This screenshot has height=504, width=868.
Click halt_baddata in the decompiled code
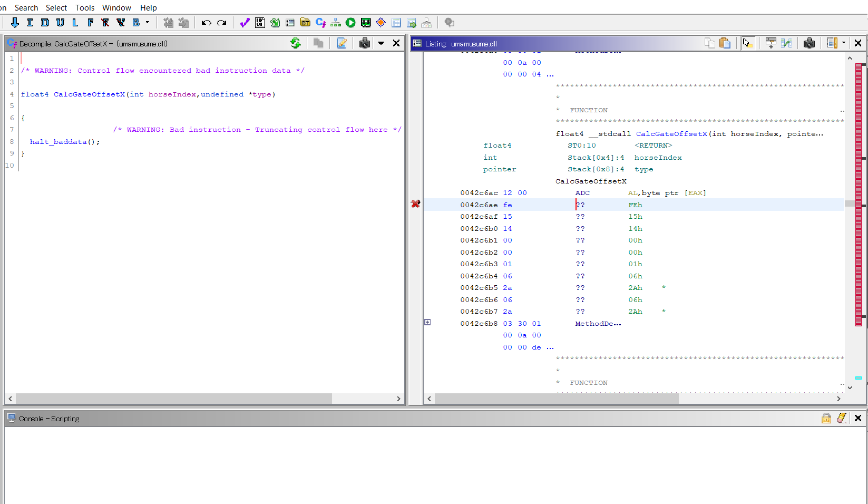pyautogui.click(x=58, y=141)
